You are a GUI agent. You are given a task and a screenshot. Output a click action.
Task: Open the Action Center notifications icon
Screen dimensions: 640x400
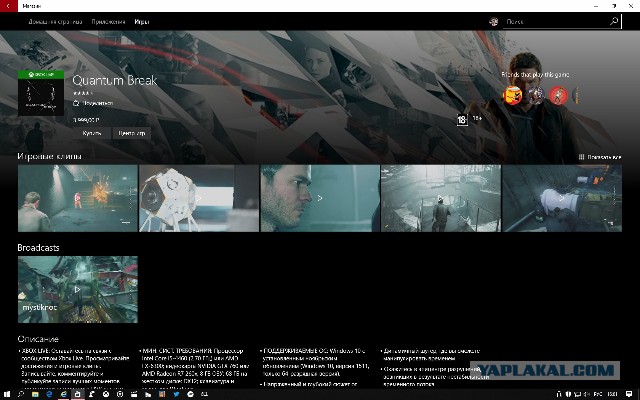click(629, 394)
